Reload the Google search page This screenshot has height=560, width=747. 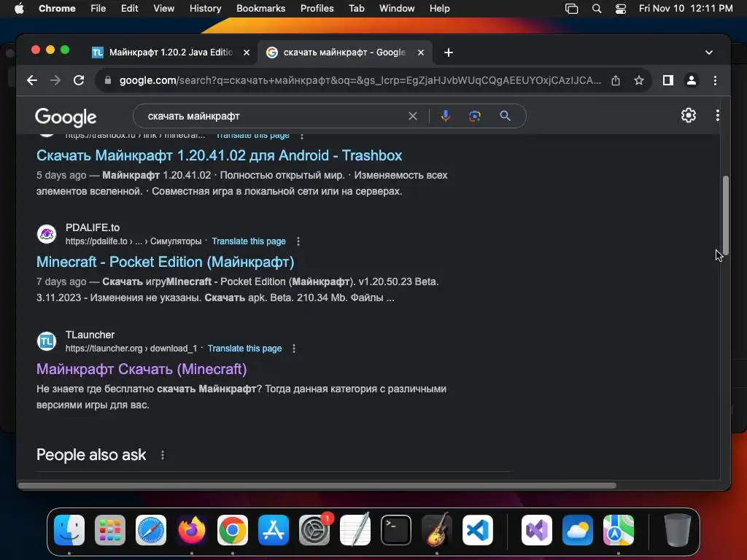point(79,80)
